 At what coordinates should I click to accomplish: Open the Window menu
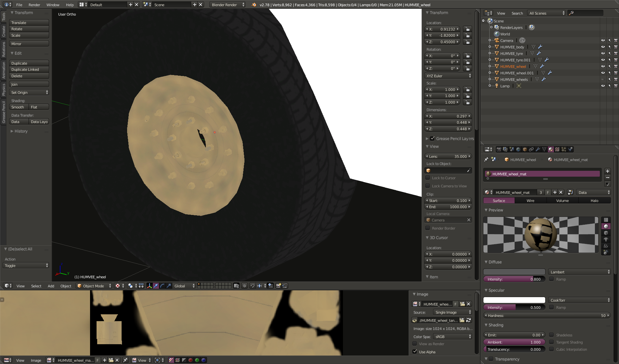point(53,5)
